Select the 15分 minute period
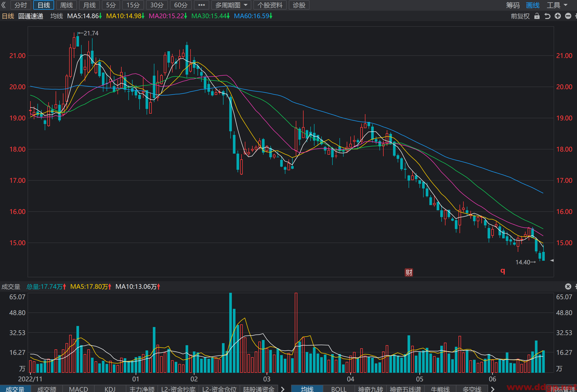Viewport: 577px width, 392px height. pyautogui.click(x=133, y=5)
